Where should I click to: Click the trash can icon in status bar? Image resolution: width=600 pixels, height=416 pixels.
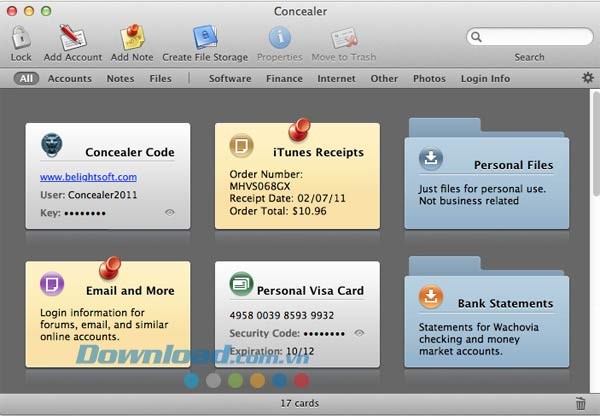coord(581,404)
